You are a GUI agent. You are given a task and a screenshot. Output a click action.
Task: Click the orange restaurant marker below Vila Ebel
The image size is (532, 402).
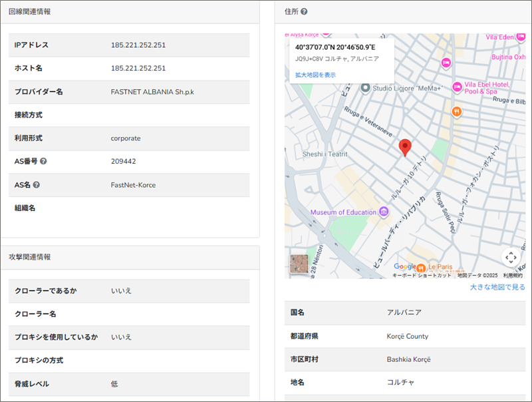click(456, 111)
